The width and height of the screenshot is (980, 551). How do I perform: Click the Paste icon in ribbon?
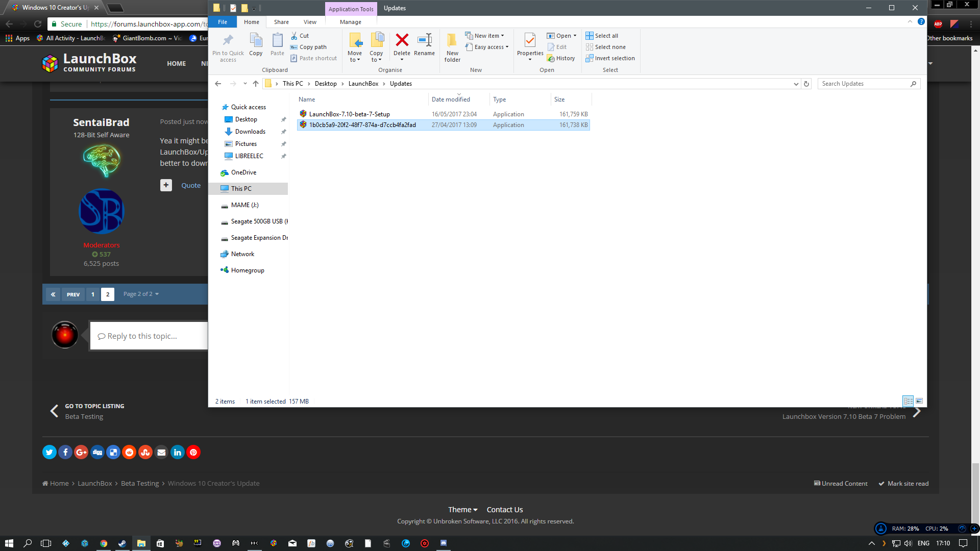(x=277, y=40)
